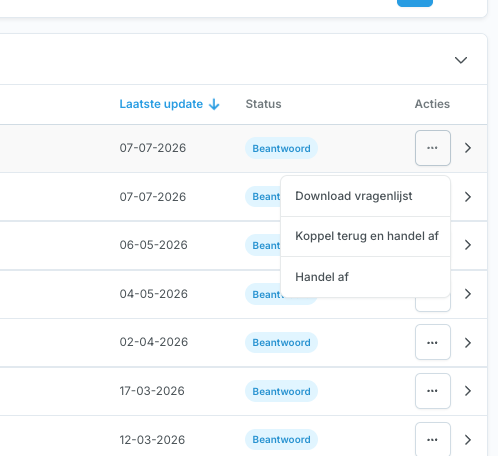Collapse the panel with the top chevron
This screenshot has height=456, width=498.
tap(461, 60)
